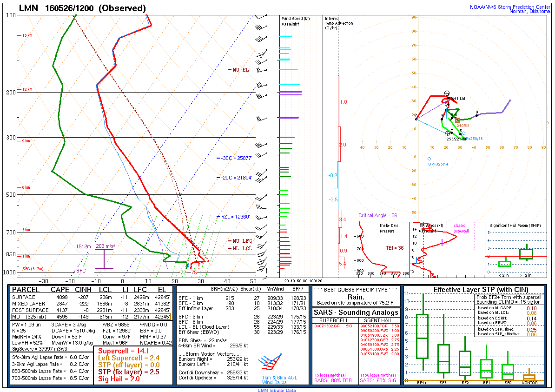This screenshot has width=555, height=392.
Task: Click the 'SARS - Sounding Analogs' heading
Action: (356, 312)
